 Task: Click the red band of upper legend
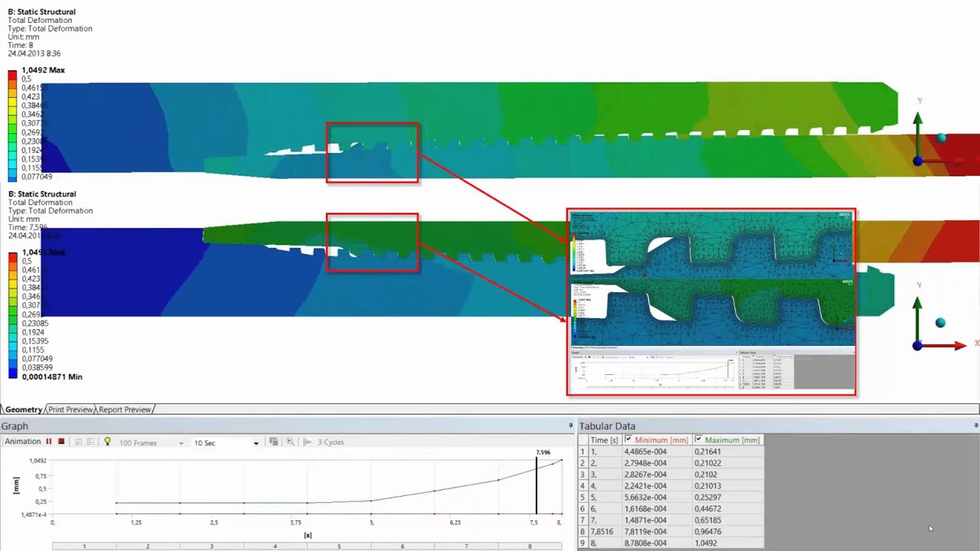tap(12, 74)
